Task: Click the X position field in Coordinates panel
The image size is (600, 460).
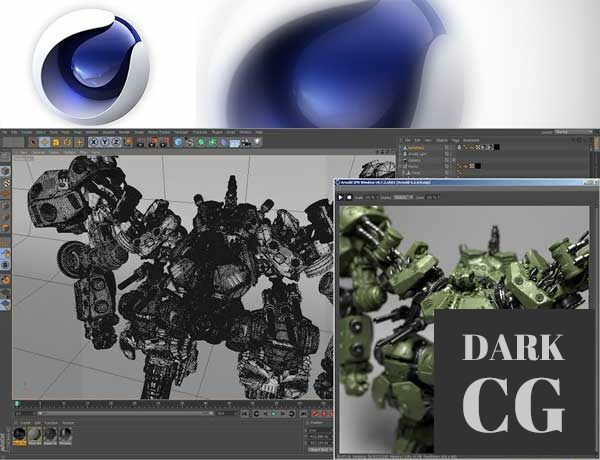Action: coord(321,431)
